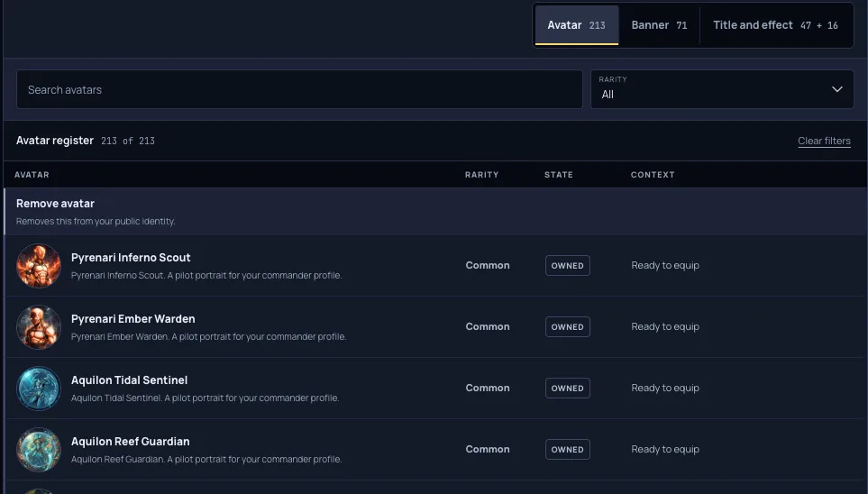This screenshot has width=868, height=494.
Task: Select the Aquilon Tidal Sentinel name
Action: click(x=129, y=380)
